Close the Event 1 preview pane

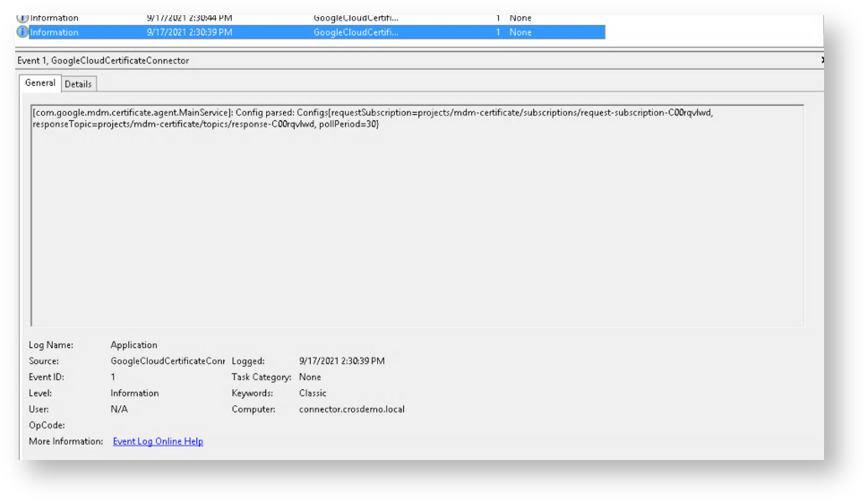pyautogui.click(x=821, y=60)
